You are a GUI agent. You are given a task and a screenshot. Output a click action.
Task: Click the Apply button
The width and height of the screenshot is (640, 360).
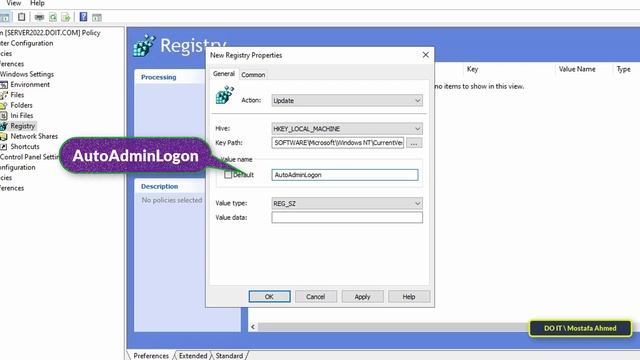(362, 297)
